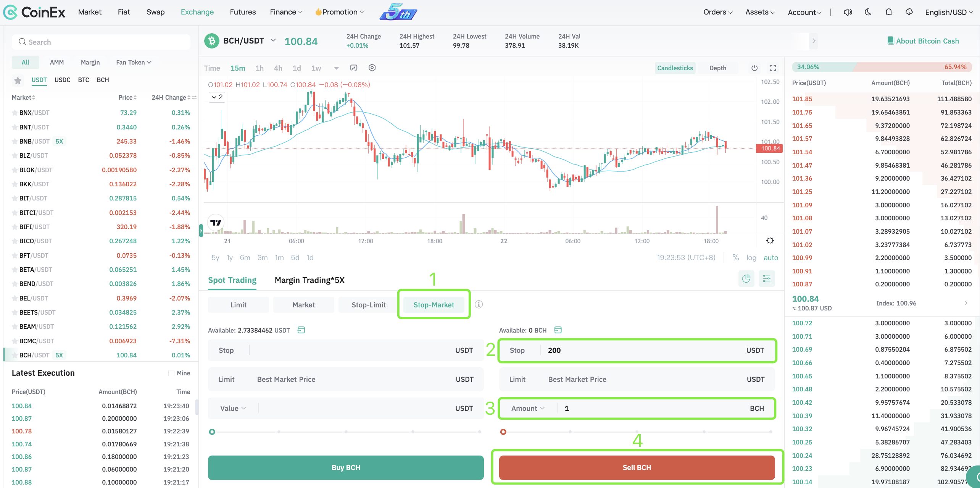Toggle percent scale on chart
Image resolution: width=980 pixels, height=488 pixels.
pyautogui.click(x=736, y=257)
